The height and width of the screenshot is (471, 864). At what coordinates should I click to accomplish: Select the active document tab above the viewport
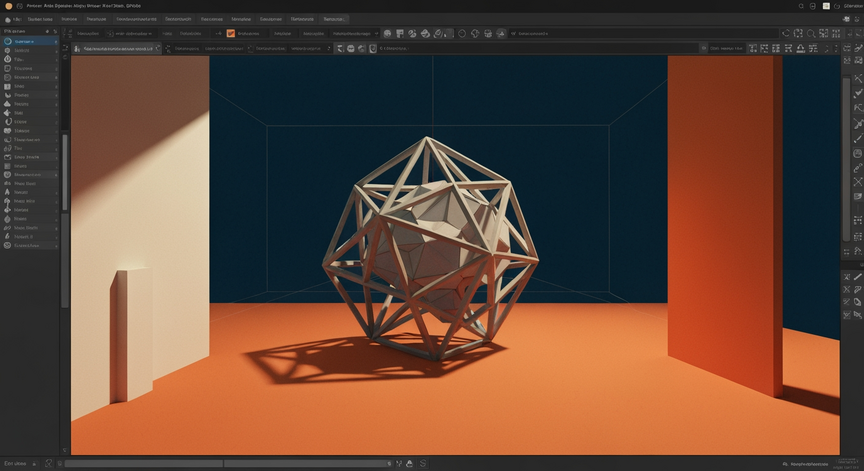pyautogui.click(x=116, y=48)
